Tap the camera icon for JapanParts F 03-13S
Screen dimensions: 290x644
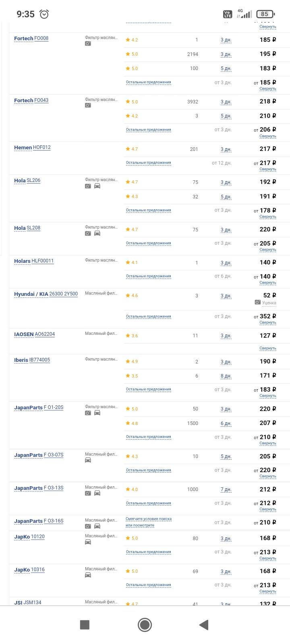click(88, 493)
